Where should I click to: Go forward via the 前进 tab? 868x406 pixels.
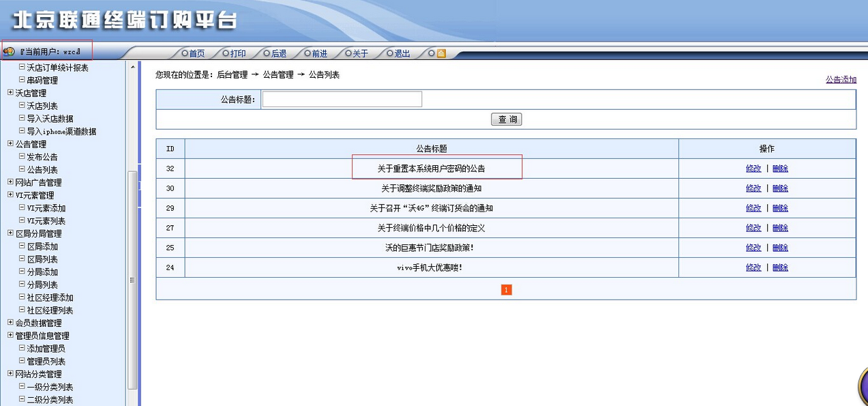320,53
